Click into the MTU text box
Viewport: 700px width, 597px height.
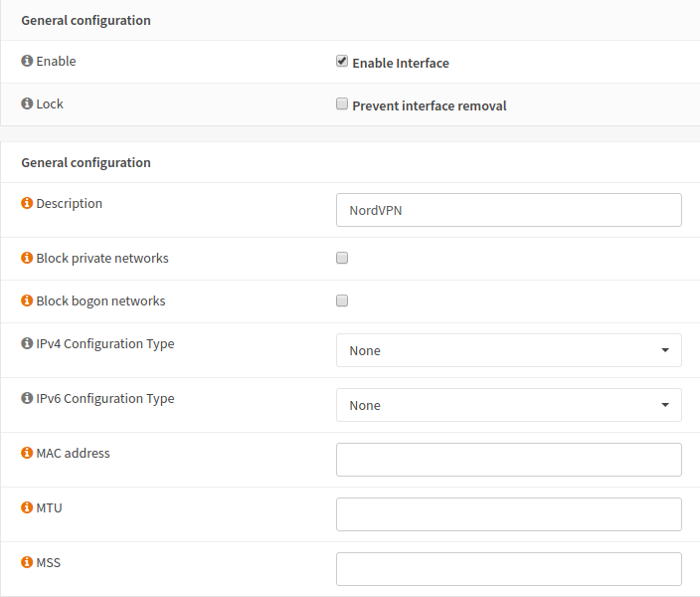(x=508, y=514)
